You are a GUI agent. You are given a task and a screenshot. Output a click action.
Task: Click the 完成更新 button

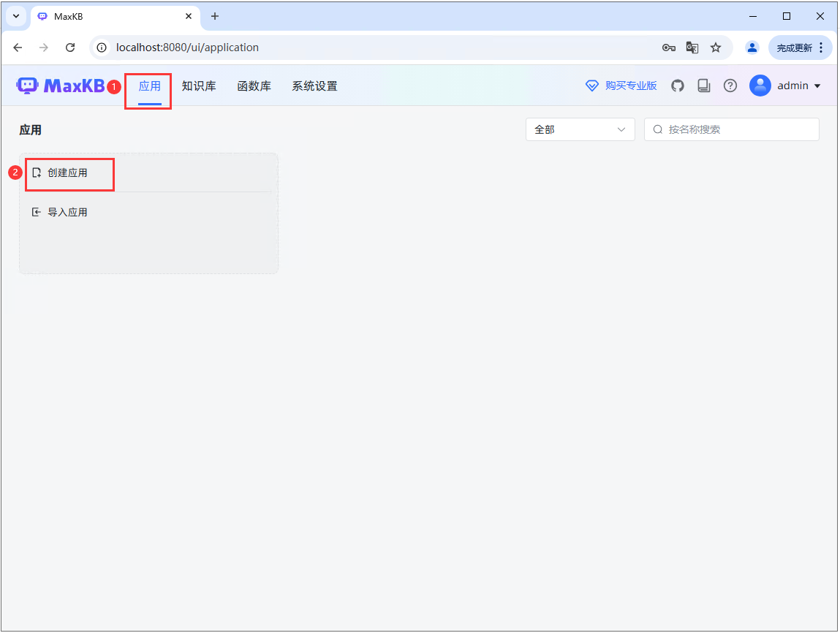tap(795, 48)
